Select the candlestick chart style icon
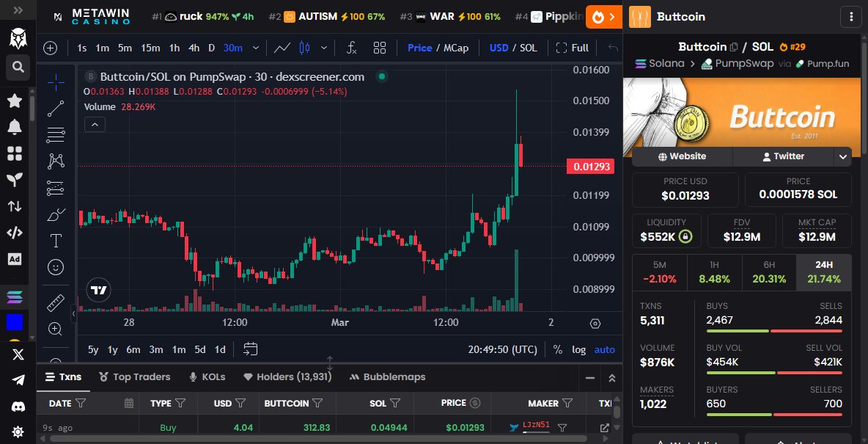This screenshot has height=444, width=868. pos(304,48)
